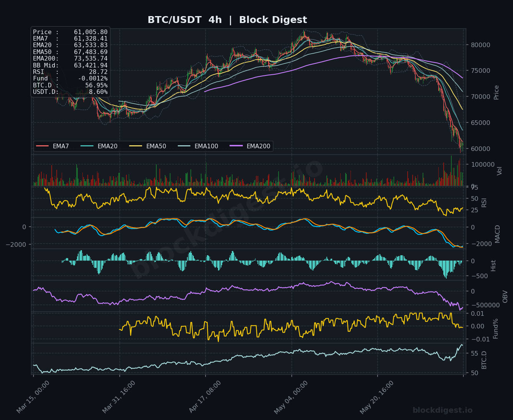Click the 60000 price axis label

click(480, 149)
